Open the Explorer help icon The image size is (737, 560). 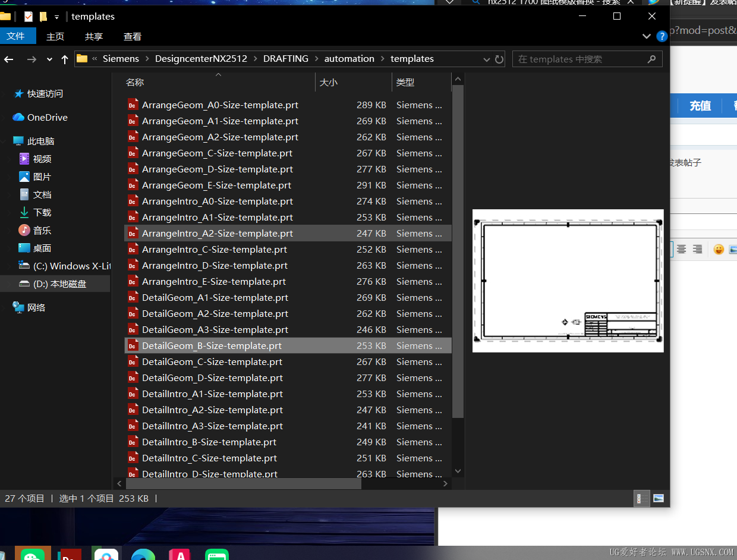click(662, 36)
